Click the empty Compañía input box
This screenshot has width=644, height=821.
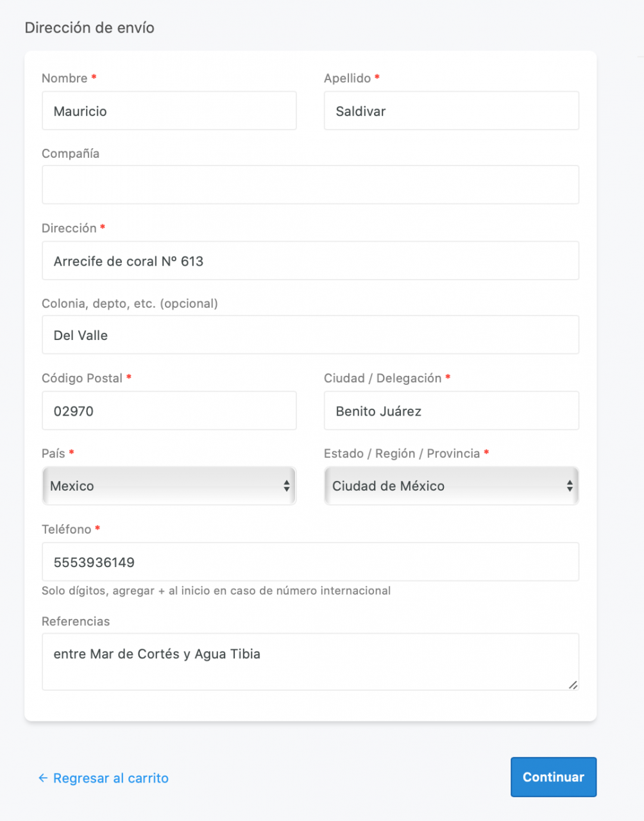310,185
